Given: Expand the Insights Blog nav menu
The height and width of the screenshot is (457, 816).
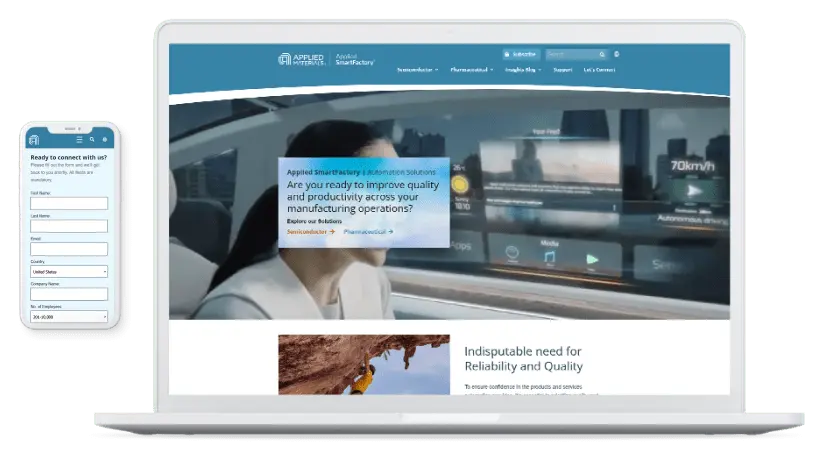Looking at the screenshot, I should coord(523,70).
